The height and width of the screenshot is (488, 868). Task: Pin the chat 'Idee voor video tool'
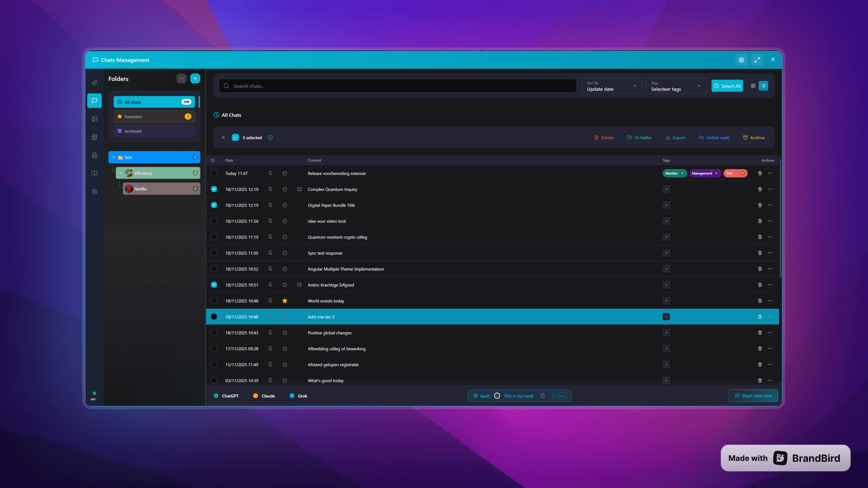[270, 221]
